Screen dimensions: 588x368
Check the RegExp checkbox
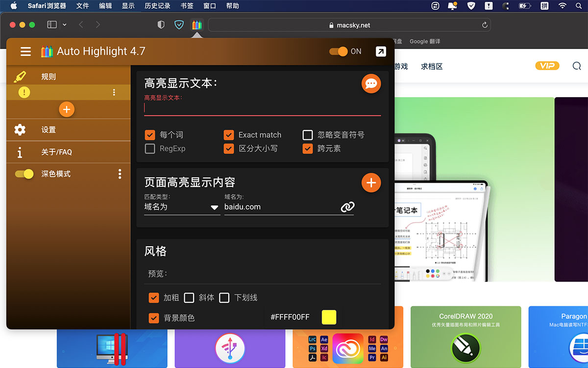click(x=150, y=149)
